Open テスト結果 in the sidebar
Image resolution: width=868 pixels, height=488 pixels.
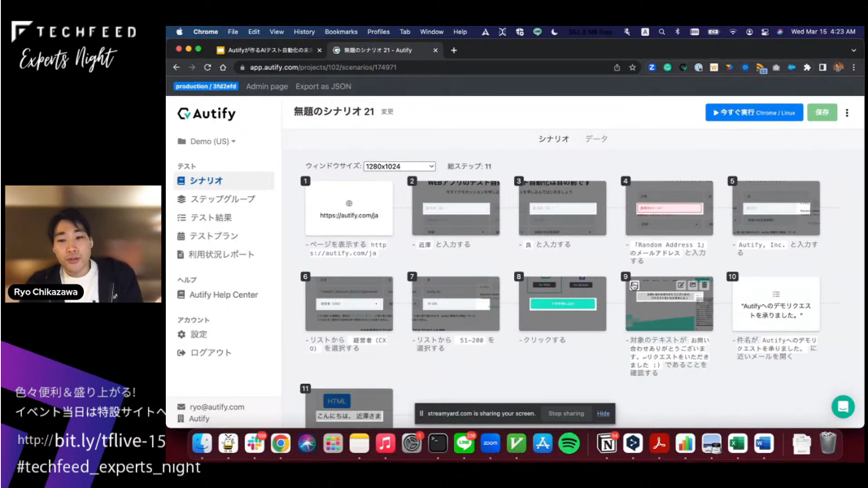(x=211, y=217)
